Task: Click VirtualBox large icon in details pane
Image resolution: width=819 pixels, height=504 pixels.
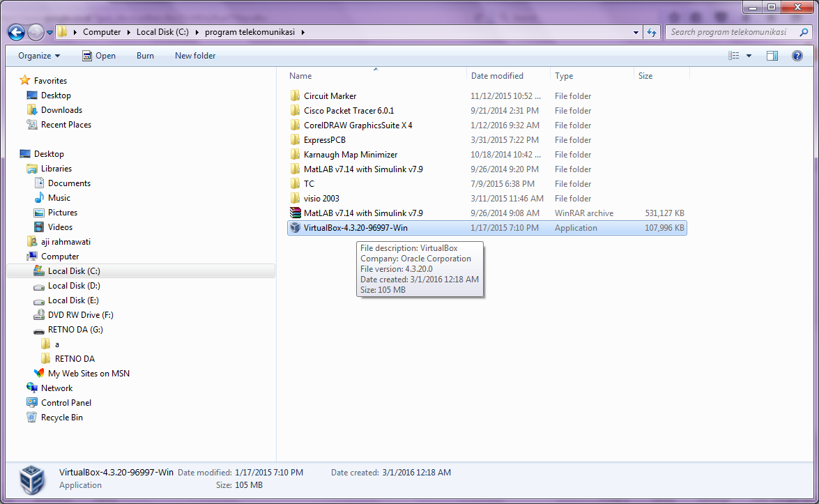Action: click(x=32, y=480)
